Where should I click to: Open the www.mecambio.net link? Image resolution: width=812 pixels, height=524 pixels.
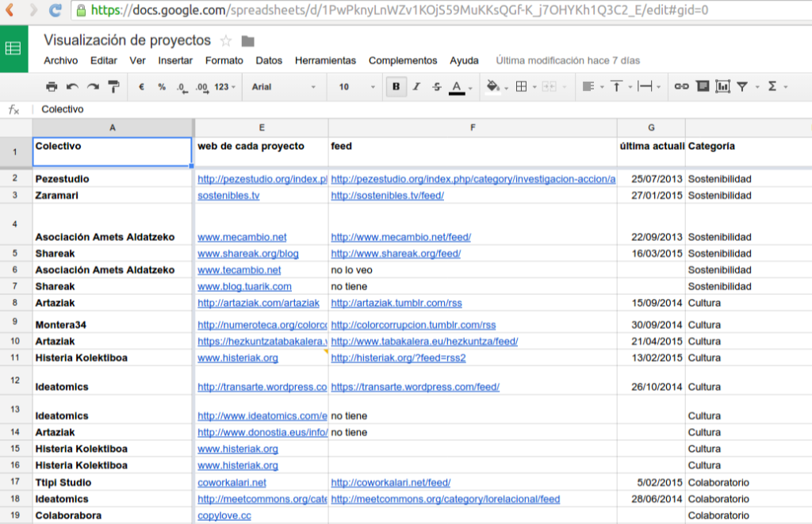(x=242, y=237)
